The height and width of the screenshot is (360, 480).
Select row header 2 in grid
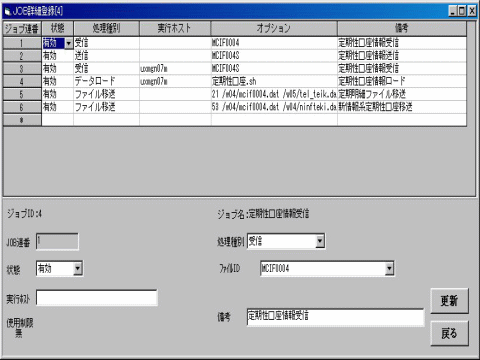click(x=22, y=56)
